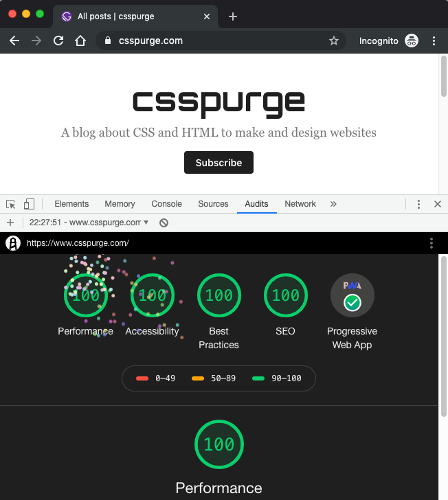Viewport: 448px width, 500px height.
Task: Clear audits with the block icon
Action: coord(164,223)
